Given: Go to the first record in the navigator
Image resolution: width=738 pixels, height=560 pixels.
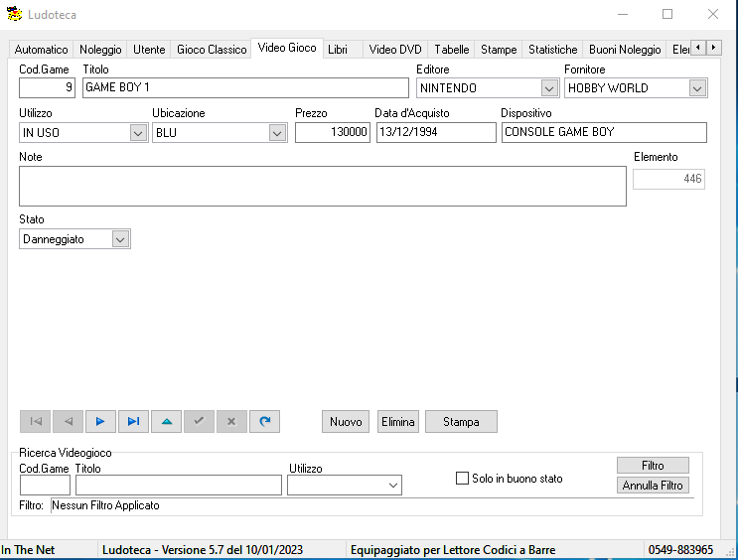Looking at the screenshot, I should [x=36, y=421].
